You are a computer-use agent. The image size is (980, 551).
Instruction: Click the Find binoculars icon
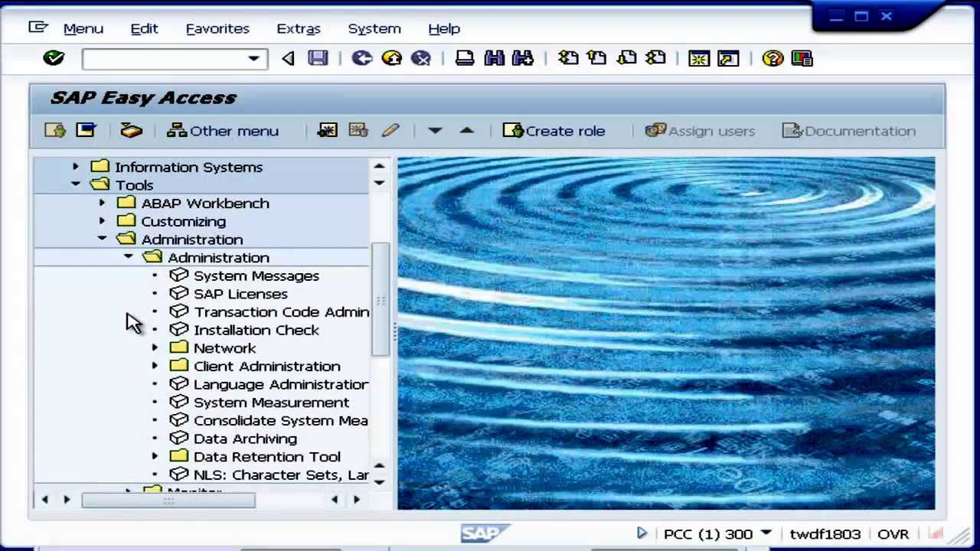pyautogui.click(x=494, y=58)
